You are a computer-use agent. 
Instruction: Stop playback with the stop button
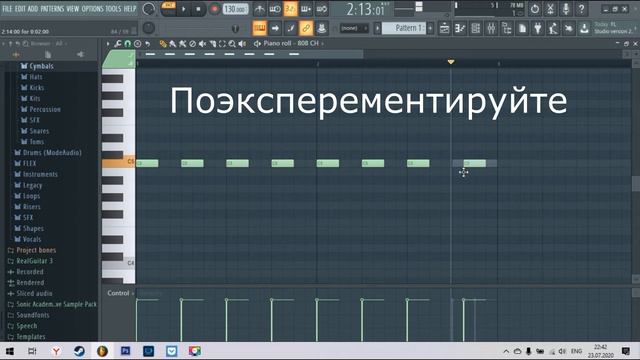point(198,9)
